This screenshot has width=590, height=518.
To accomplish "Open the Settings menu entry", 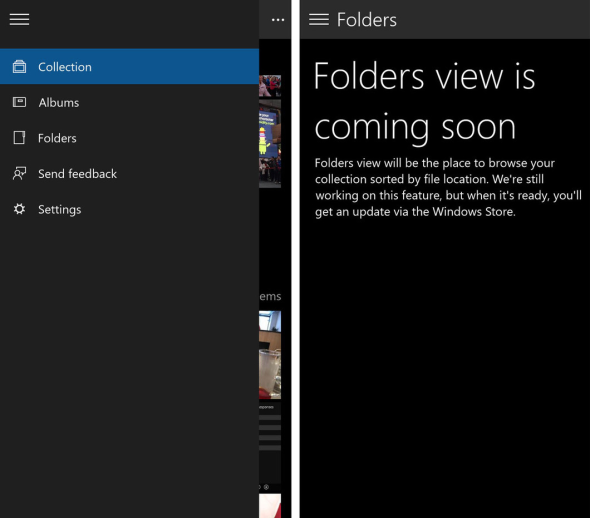I will pos(129,209).
